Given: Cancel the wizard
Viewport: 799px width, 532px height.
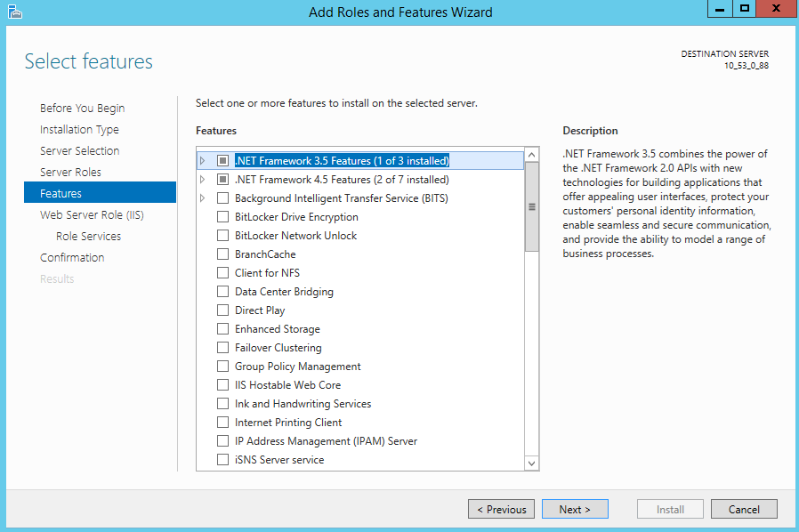Looking at the screenshot, I should click(744, 509).
